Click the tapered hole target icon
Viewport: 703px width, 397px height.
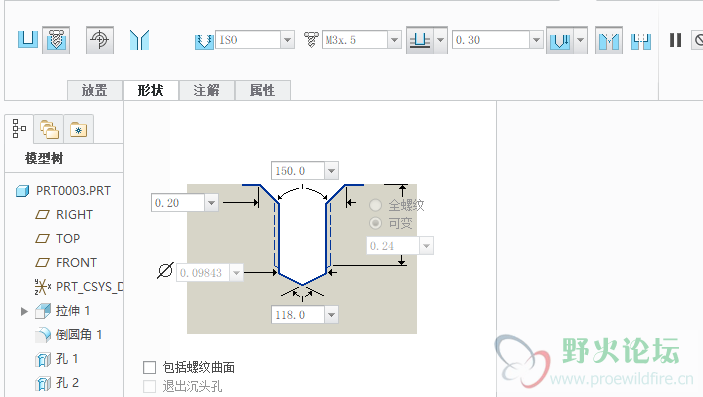pyautogui.click(x=100, y=40)
